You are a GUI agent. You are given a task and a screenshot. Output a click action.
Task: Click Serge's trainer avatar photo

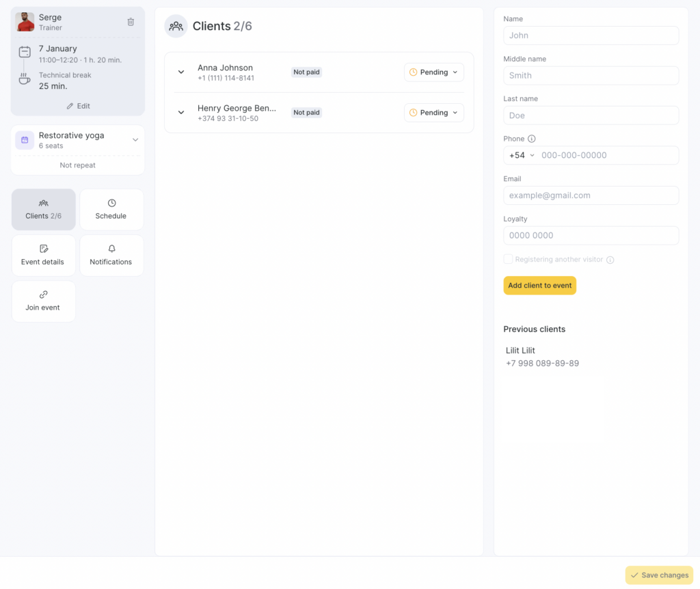(25, 22)
